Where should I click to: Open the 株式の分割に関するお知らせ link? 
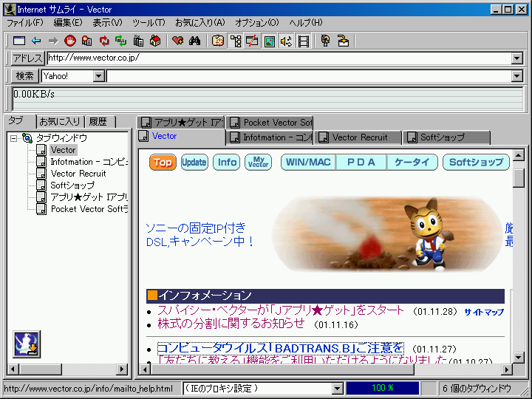coord(231,324)
